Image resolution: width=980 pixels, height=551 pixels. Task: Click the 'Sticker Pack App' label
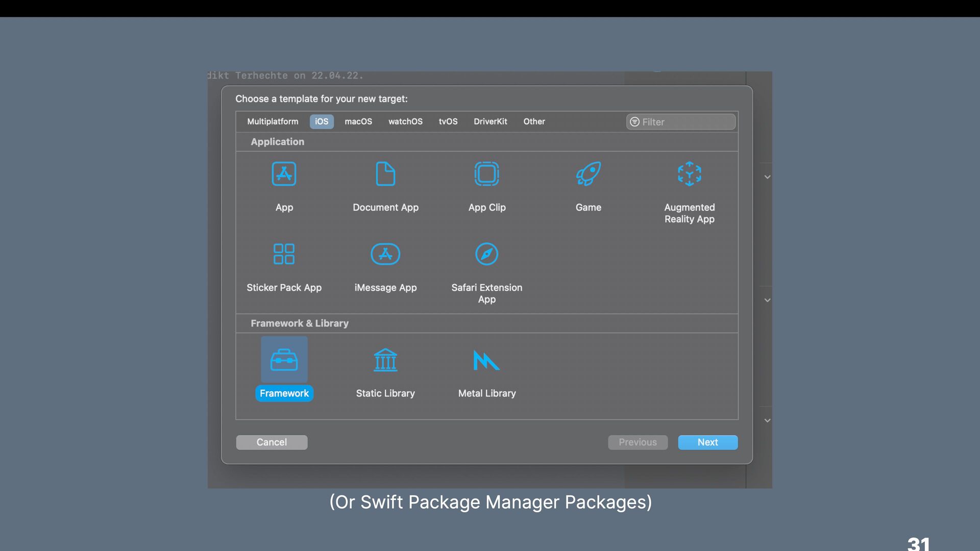(284, 288)
